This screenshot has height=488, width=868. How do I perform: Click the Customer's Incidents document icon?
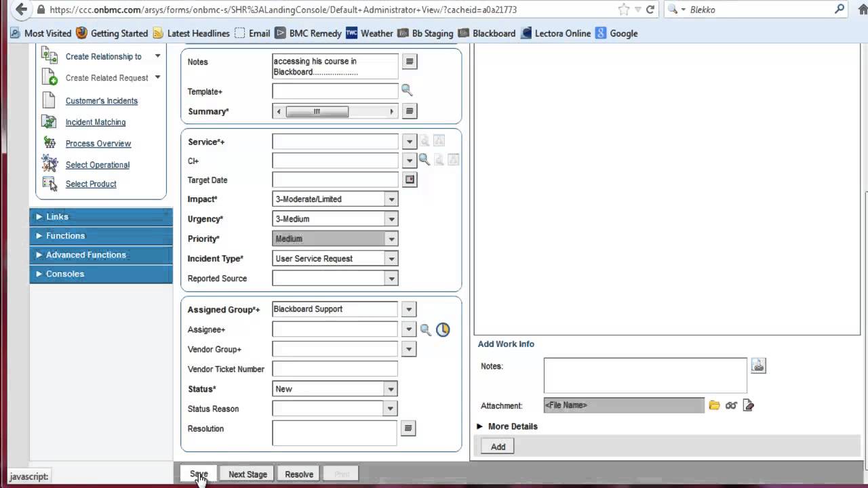coord(49,100)
